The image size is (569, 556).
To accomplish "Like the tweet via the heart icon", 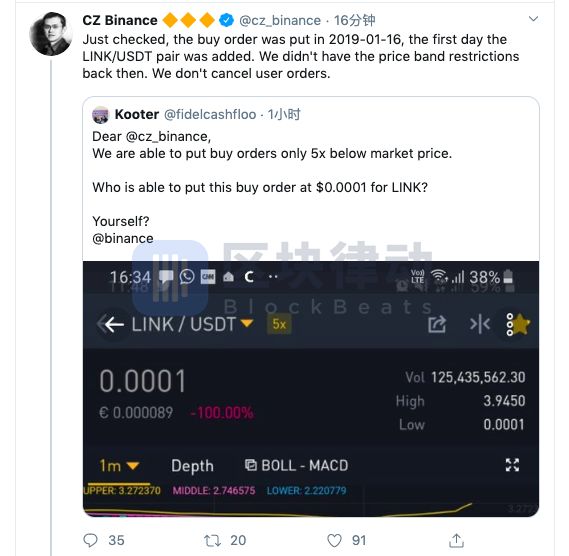I will tap(334, 540).
